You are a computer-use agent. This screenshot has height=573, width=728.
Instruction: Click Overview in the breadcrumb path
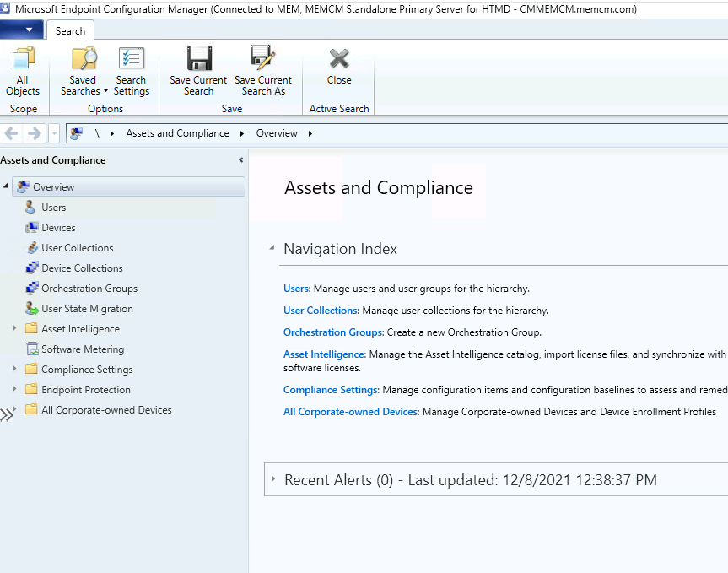point(277,133)
